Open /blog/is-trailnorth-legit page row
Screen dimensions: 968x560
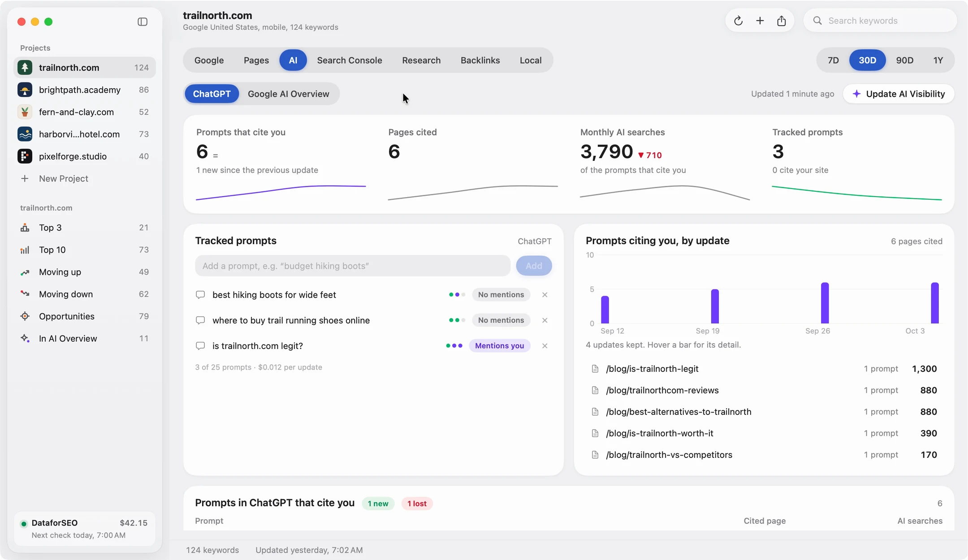(764, 369)
